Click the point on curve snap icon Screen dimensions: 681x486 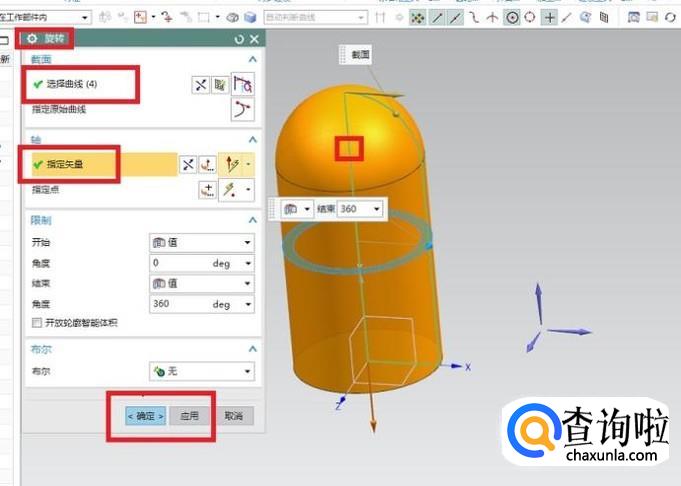(566, 18)
